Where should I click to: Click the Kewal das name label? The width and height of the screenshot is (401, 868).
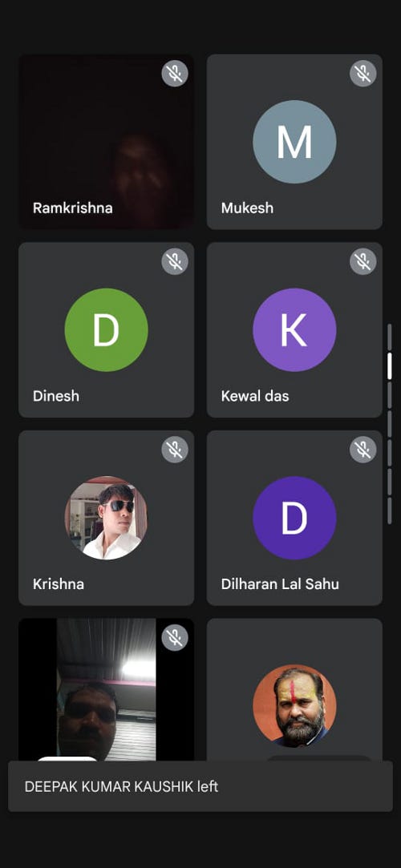point(255,396)
